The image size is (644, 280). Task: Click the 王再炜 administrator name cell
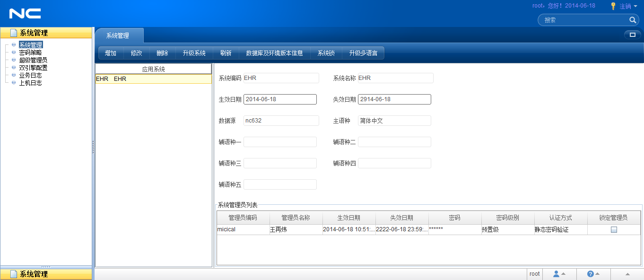pos(296,229)
